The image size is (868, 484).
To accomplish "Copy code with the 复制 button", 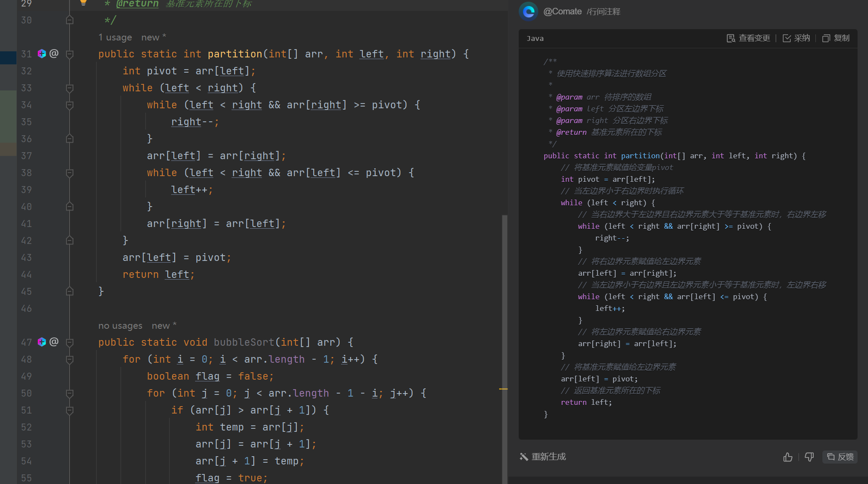I will (x=836, y=38).
